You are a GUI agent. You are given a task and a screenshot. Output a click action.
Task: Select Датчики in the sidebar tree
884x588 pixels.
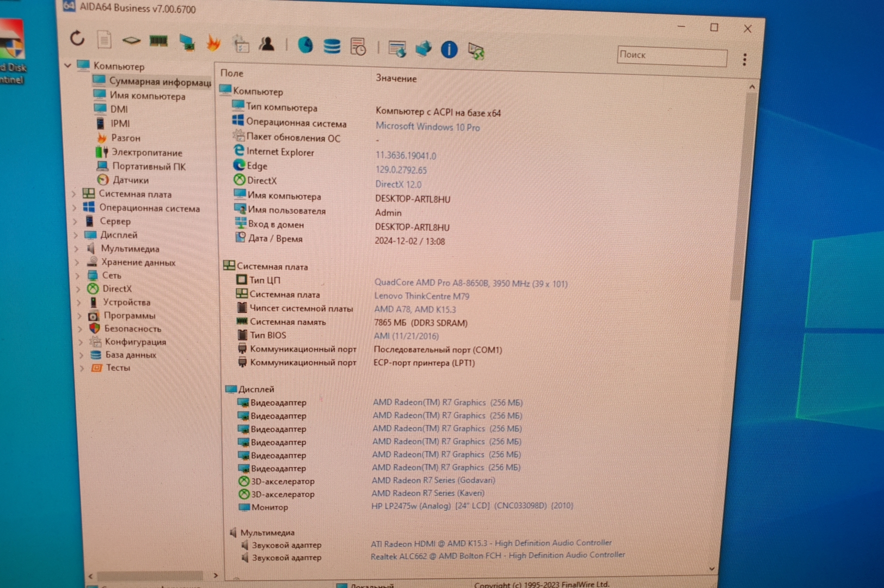point(130,180)
